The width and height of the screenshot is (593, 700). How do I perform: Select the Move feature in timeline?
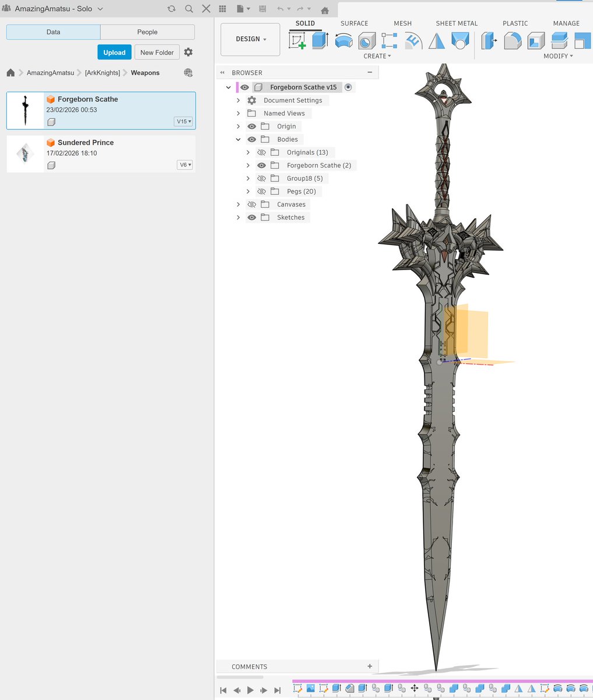(414, 688)
